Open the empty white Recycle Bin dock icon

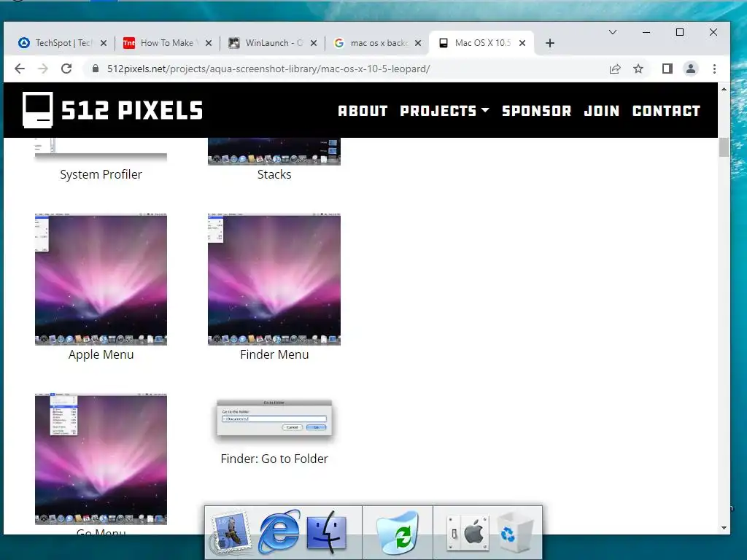coord(516,533)
